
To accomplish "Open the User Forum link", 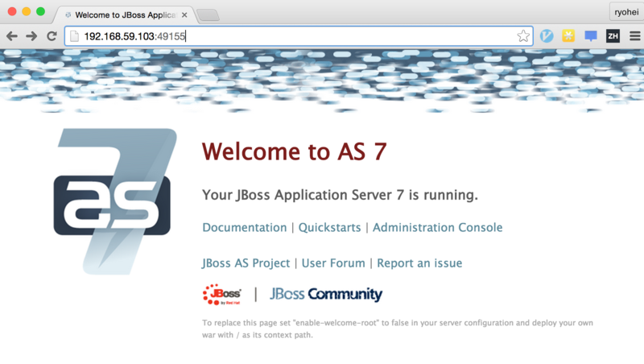I will 333,263.
